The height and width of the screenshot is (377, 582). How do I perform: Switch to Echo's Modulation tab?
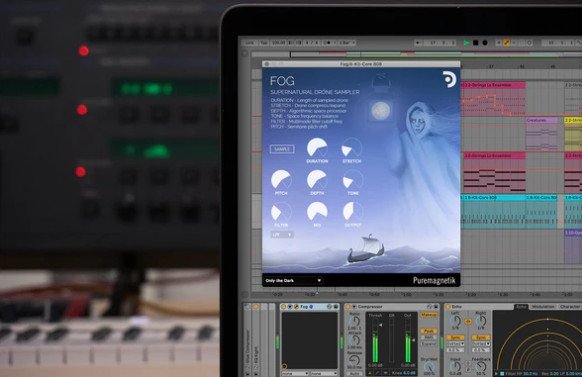pyautogui.click(x=543, y=307)
